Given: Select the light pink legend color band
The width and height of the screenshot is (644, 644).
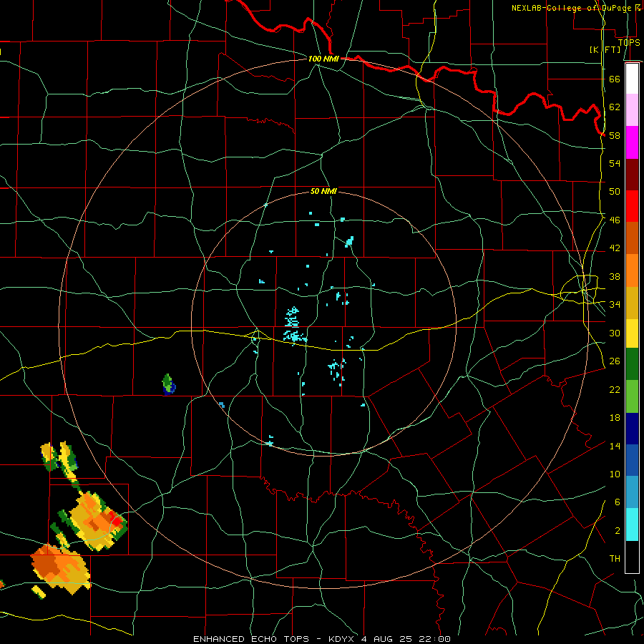Looking at the screenshot, I should pyautogui.click(x=632, y=109).
